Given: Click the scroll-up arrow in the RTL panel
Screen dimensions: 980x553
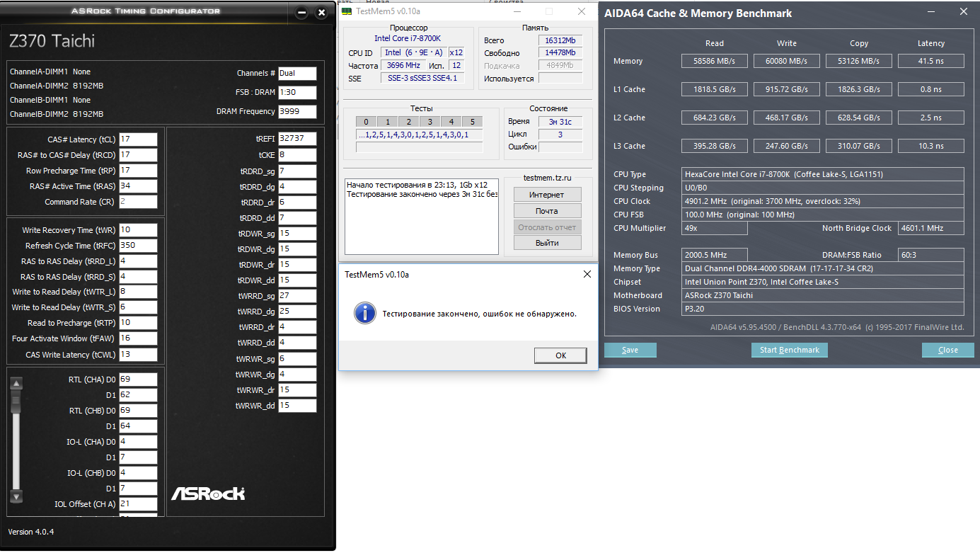Looking at the screenshot, I should (17, 384).
